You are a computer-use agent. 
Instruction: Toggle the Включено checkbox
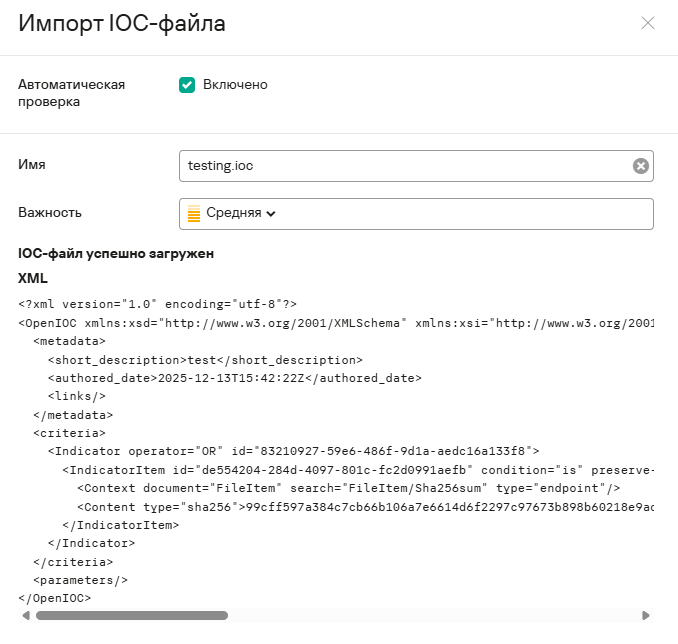point(186,85)
